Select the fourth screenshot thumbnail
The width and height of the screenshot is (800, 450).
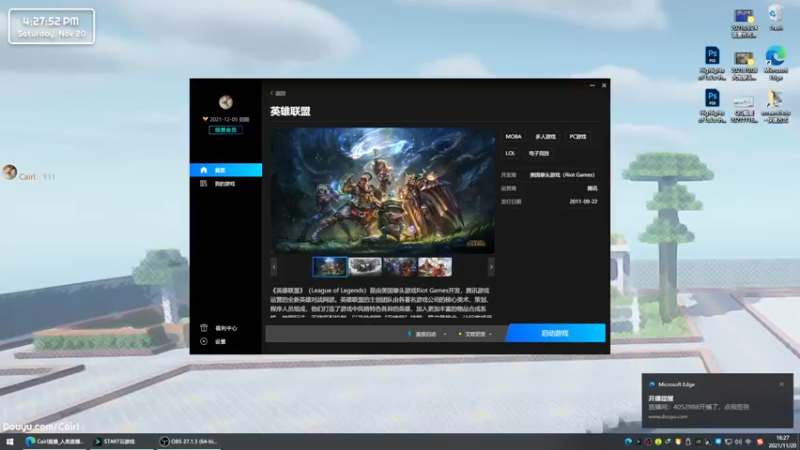435,267
